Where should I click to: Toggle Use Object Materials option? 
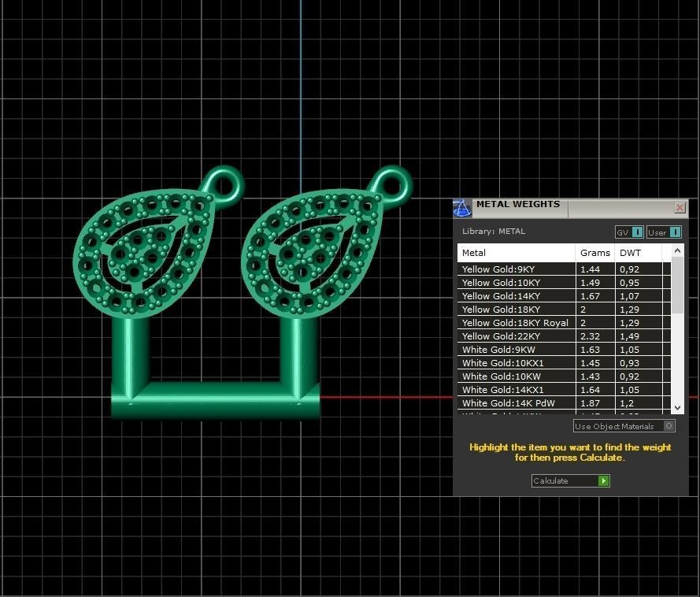tap(624, 426)
